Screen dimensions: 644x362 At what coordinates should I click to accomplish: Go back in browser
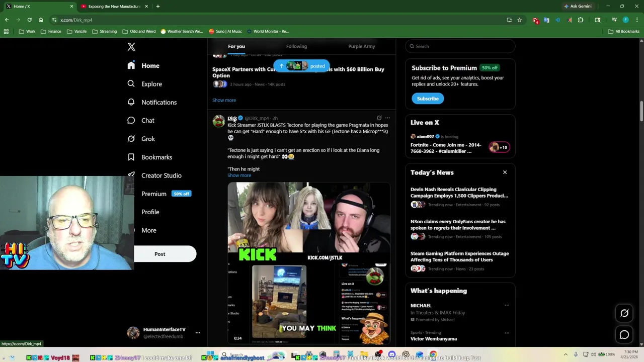(7, 20)
